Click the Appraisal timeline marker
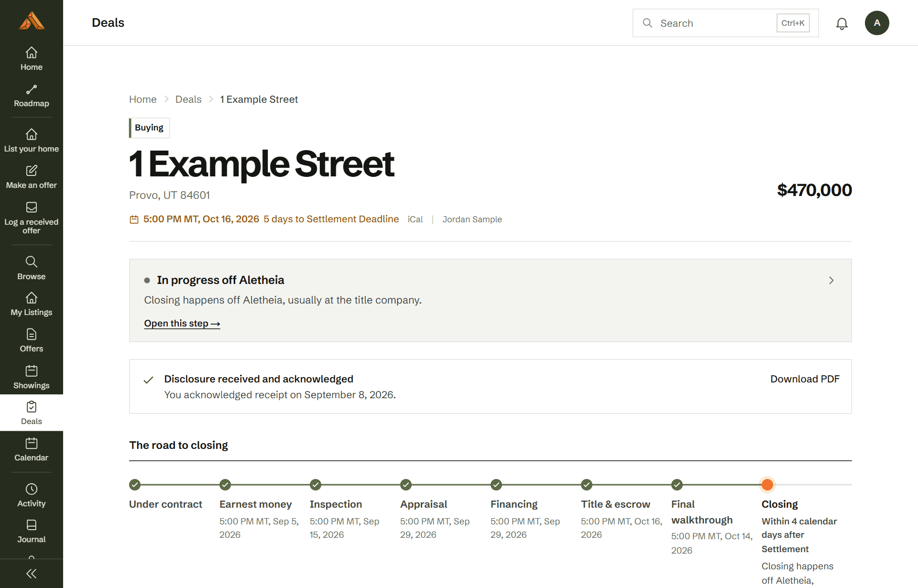This screenshot has width=918, height=588. pos(406,485)
